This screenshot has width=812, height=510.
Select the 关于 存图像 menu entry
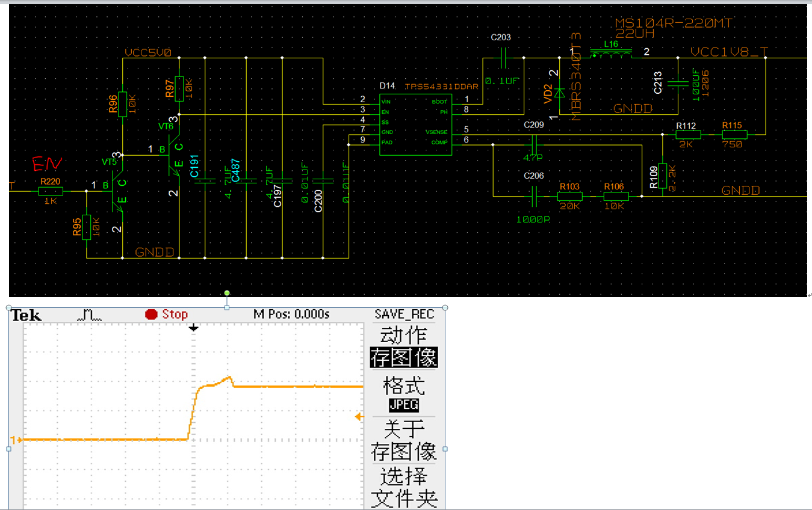click(403, 440)
